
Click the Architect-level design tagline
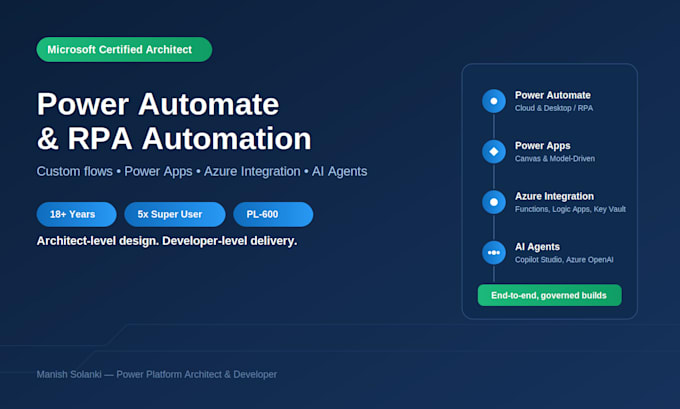click(x=167, y=241)
